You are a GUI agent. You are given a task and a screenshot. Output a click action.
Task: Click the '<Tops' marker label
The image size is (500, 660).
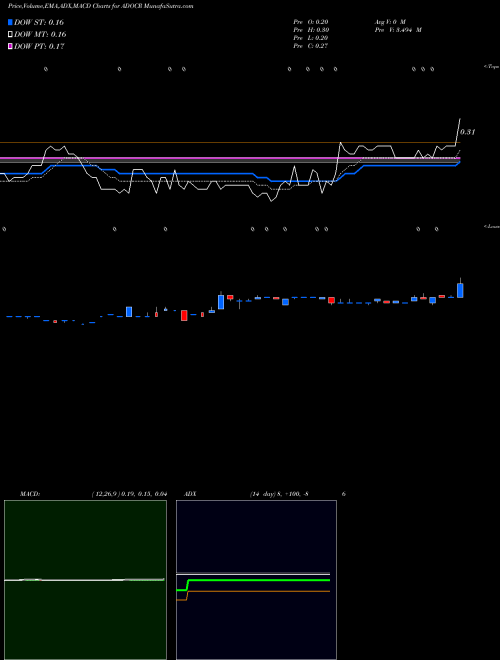tap(492, 67)
